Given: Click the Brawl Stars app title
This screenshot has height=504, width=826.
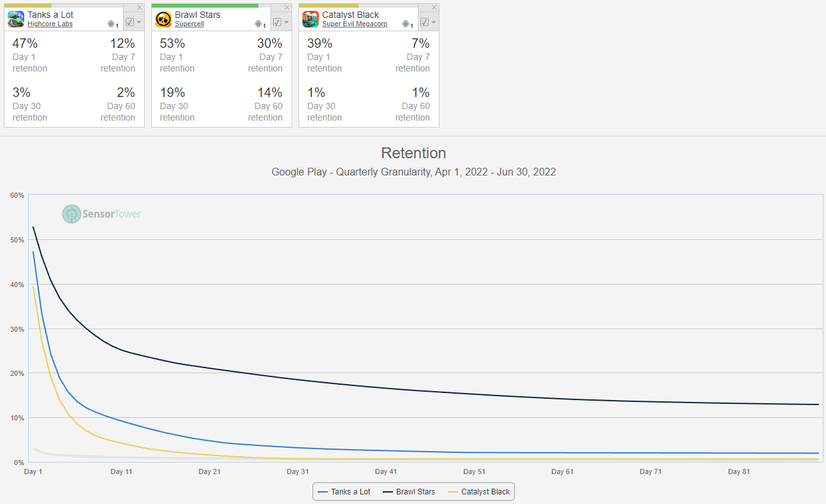Looking at the screenshot, I should coord(197,15).
